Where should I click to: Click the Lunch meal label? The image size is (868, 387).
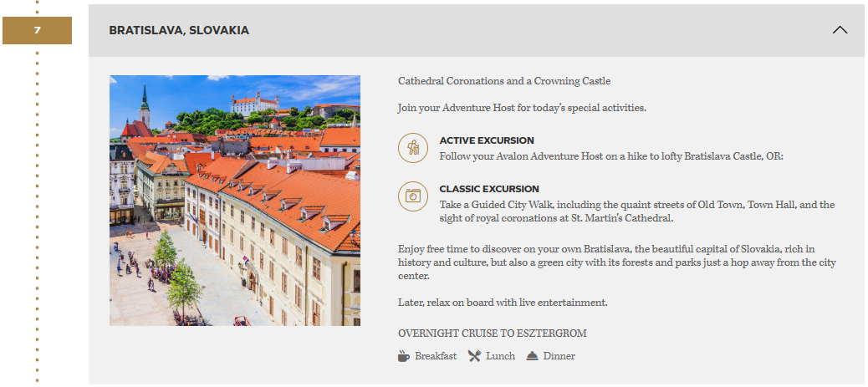click(500, 356)
